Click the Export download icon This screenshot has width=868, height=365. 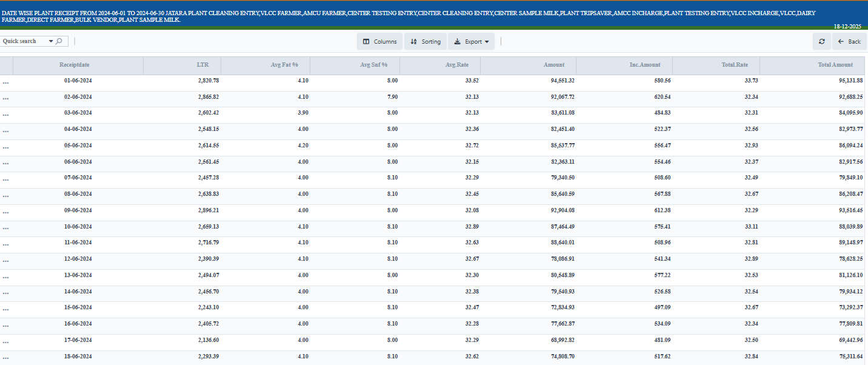pos(458,41)
